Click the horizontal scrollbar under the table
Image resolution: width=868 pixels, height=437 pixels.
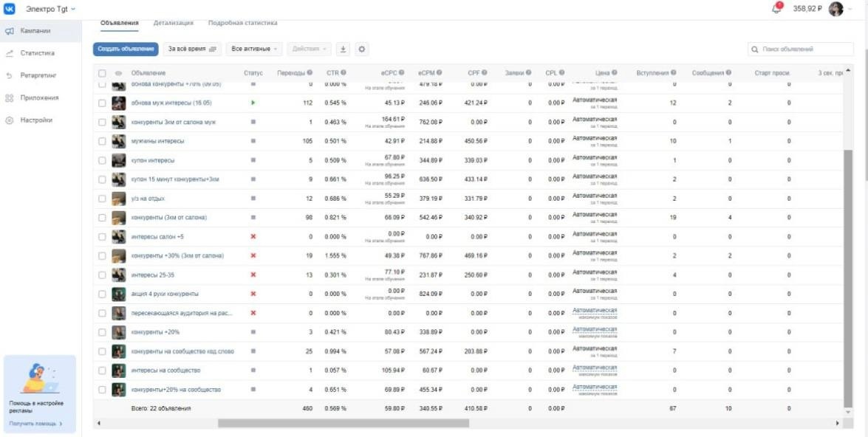[x=344, y=423]
